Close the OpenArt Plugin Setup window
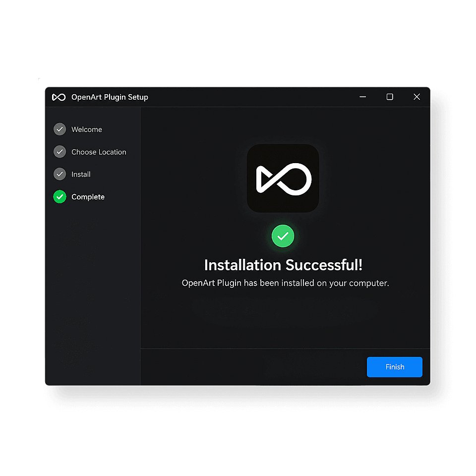The image size is (476, 476). (417, 97)
